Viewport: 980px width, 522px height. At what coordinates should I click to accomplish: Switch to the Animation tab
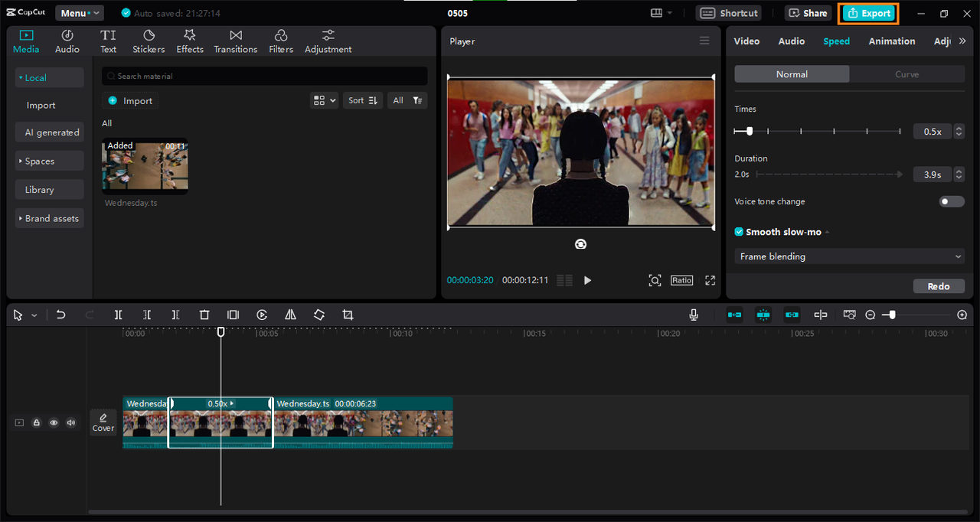pos(892,41)
